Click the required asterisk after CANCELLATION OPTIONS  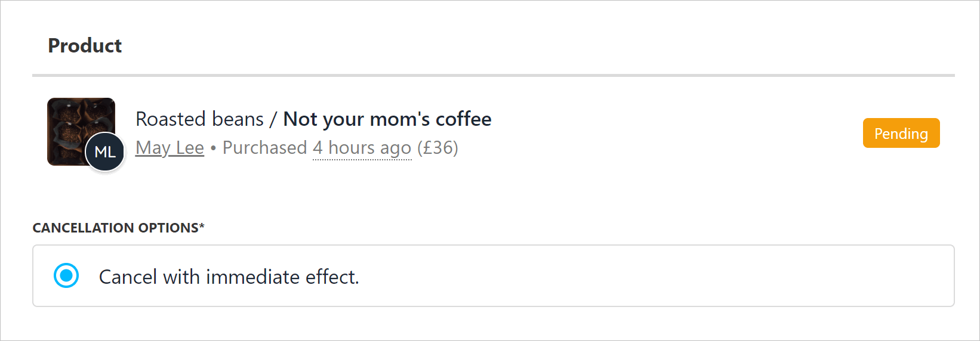pyautogui.click(x=202, y=227)
